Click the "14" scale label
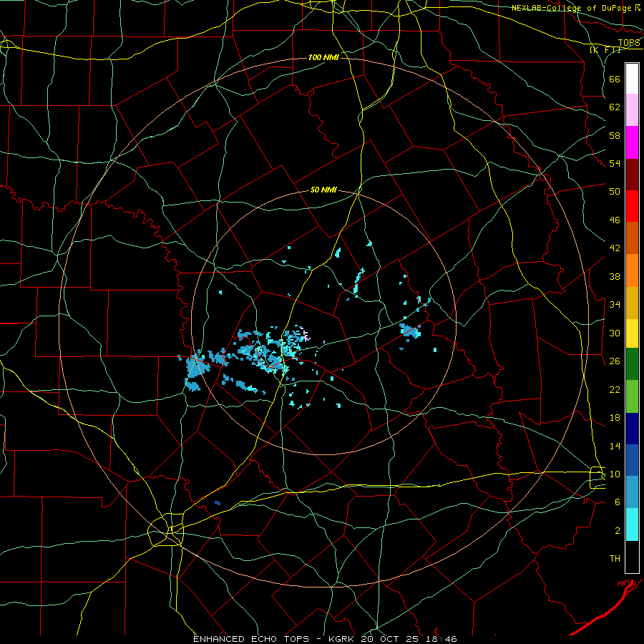The image size is (644, 644). coord(615,446)
